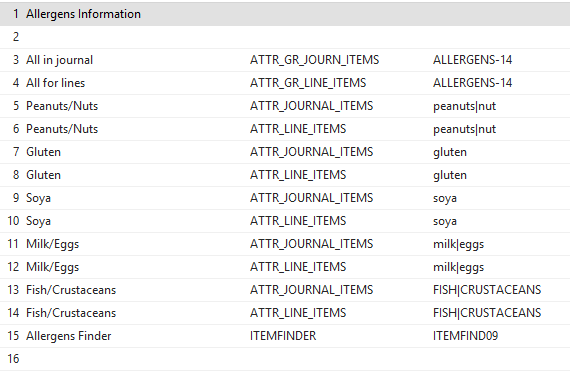This screenshot has height=373, width=570.
Task: Select the All for lines row
Action: pyautogui.click(x=285, y=83)
